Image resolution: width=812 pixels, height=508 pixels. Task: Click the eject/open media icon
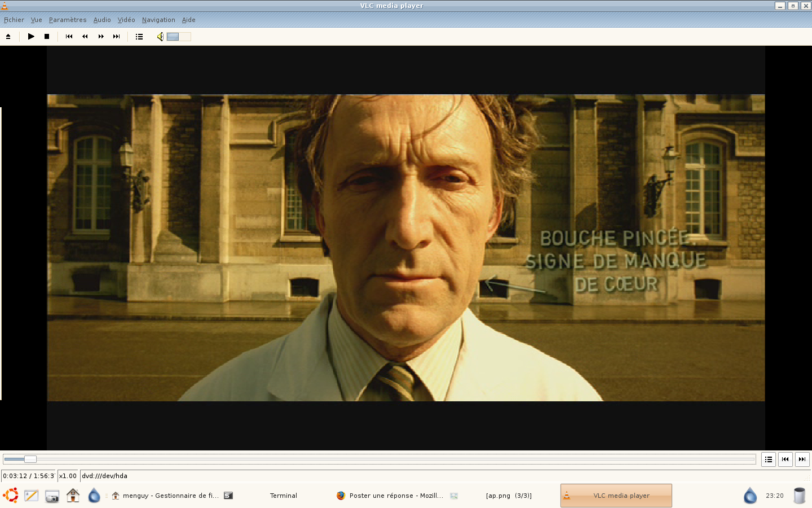pyautogui.click(x=8, y=37)
